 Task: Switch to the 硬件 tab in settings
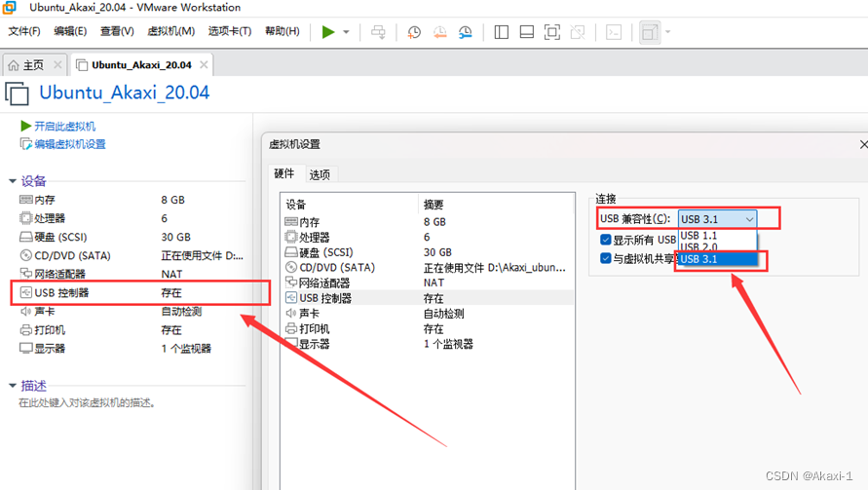pos(284,173)
